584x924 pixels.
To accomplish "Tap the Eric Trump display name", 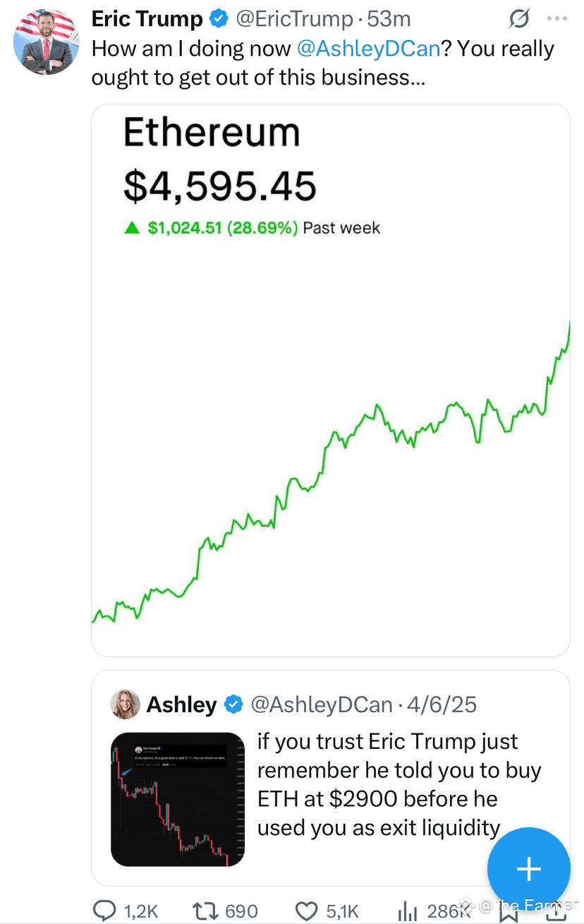I will click(147, 19).
